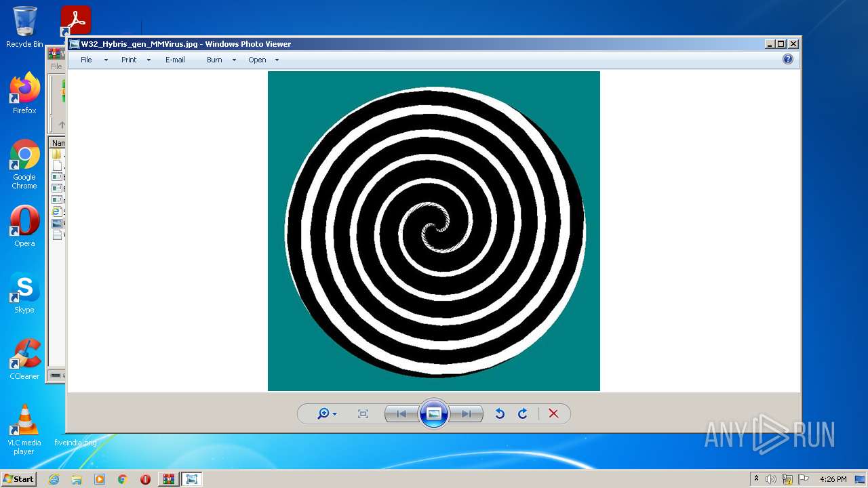The width and height of the screenshot is (868, 488).
Task: Open Chrome from the taskbar
Action: click(123, 479)
